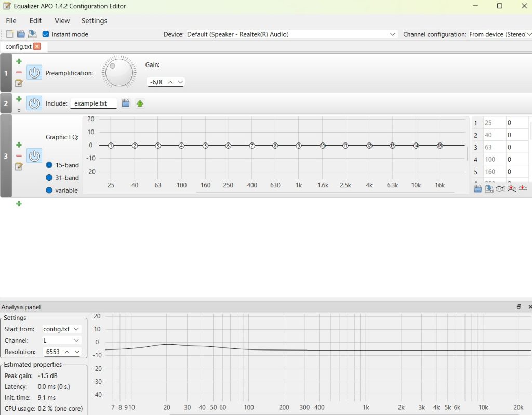Add a filter using bottom green plus
Viewport: 532px width, 415px height.
pos(19,204)
